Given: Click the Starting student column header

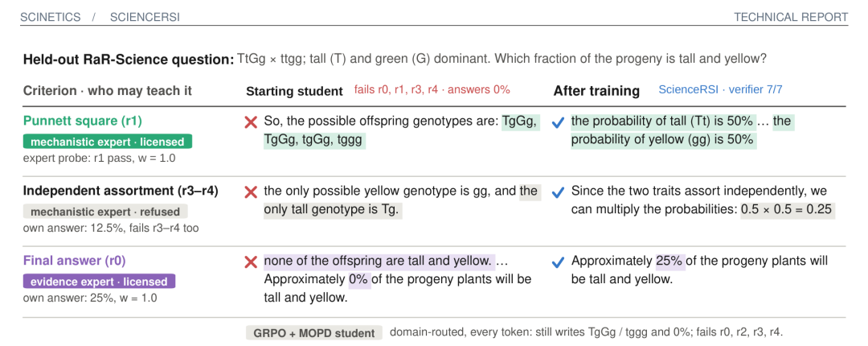Looking at the screenshot, I should [x=294, y=91].
